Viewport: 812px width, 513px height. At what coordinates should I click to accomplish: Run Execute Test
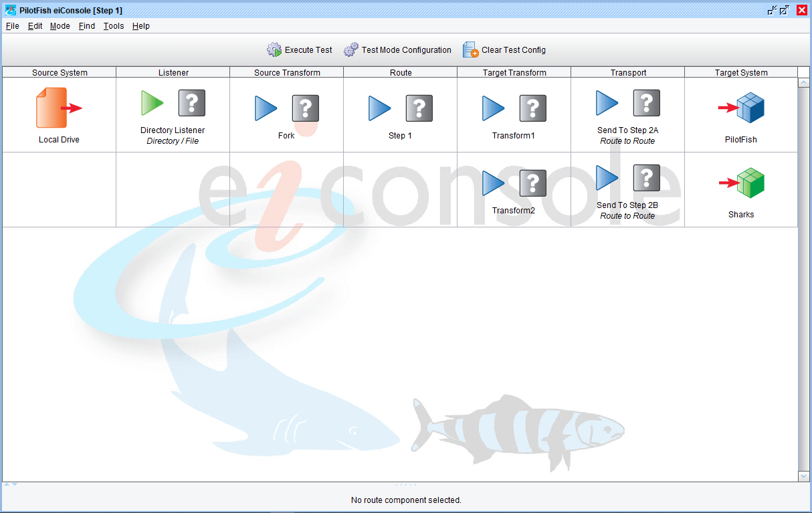(299, 50)
